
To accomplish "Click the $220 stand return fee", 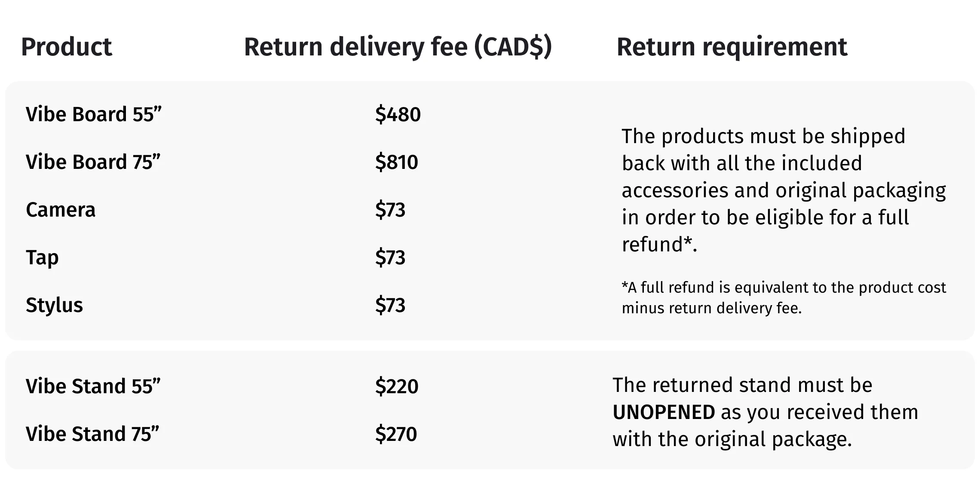I will pos(397,386).
